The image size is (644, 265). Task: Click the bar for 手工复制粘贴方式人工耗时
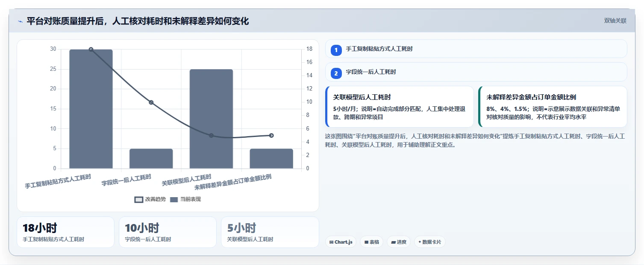point(91,109)
